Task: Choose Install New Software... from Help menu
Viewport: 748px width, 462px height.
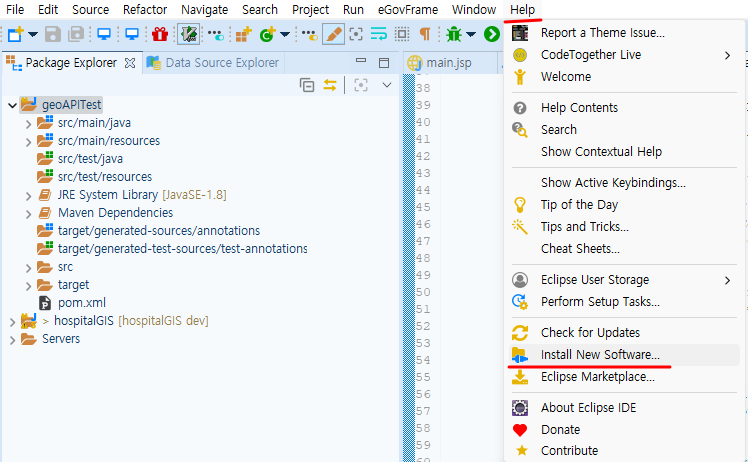Action: click(624, 355)
